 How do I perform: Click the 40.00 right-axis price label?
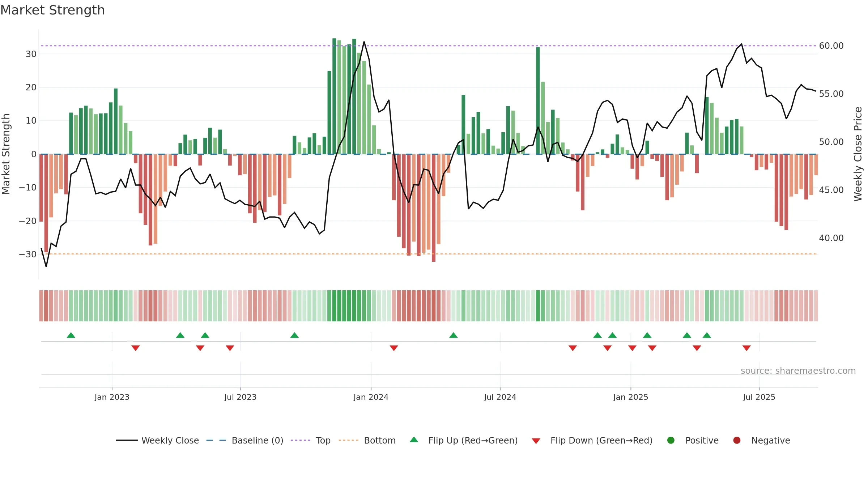point(831,238)
